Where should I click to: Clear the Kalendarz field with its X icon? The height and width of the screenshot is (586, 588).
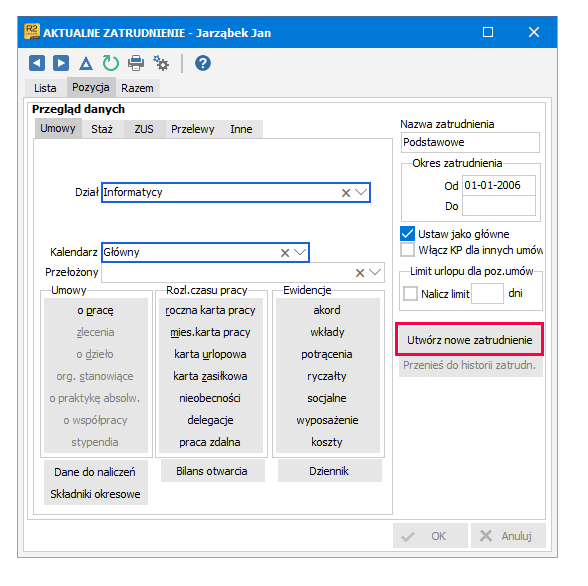click(x=285, y=253)
